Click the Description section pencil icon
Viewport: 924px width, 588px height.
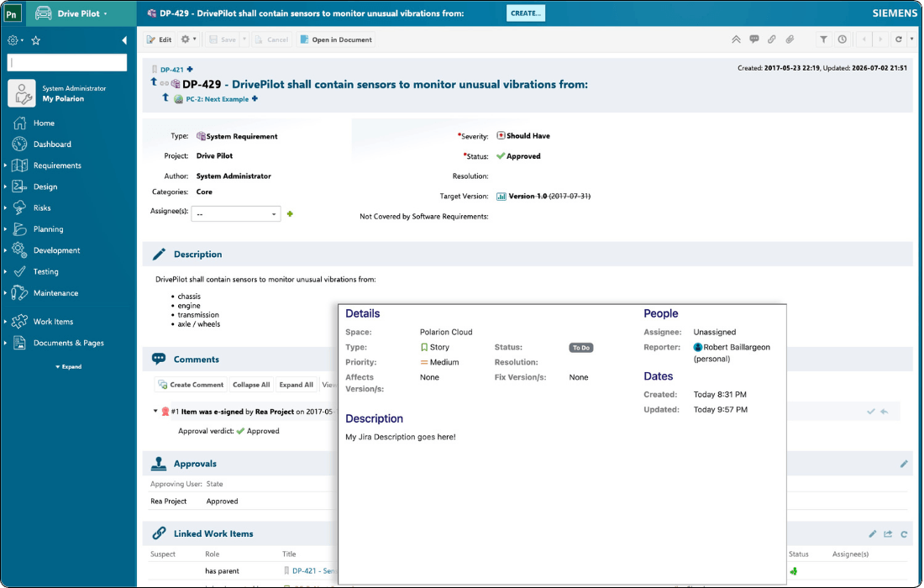click(x=159, y=254)
